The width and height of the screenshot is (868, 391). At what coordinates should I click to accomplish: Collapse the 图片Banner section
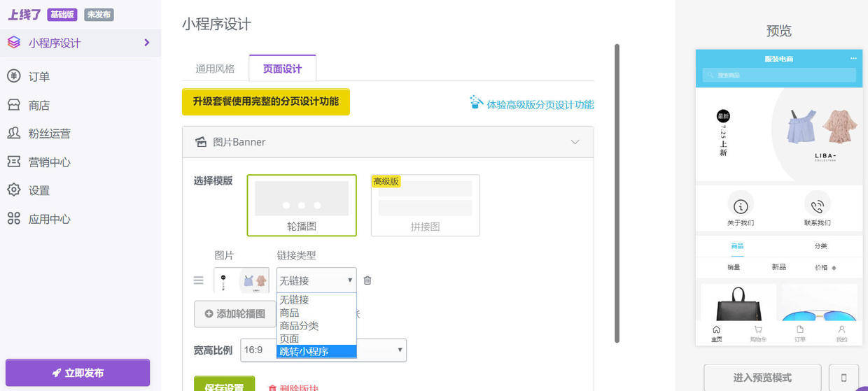point(575,142)
